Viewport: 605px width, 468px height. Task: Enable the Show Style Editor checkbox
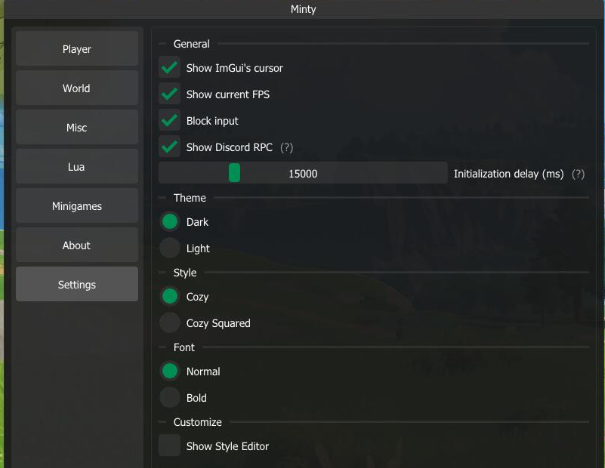click(169, 446)
